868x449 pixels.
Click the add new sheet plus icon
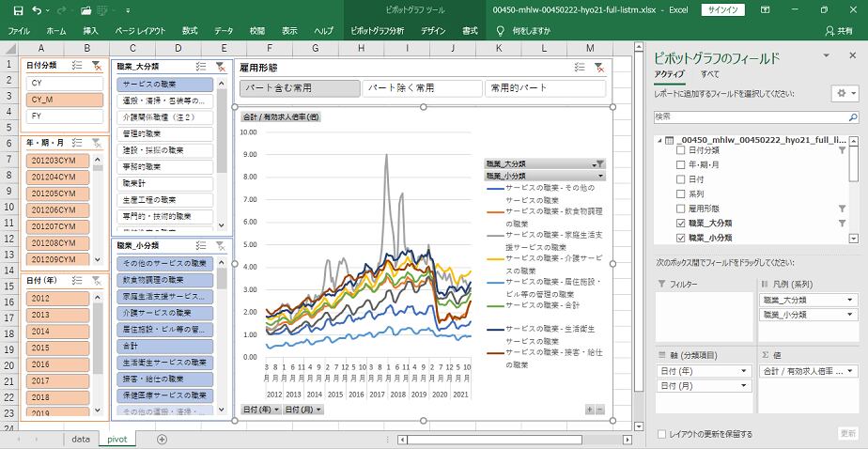coord(162,439)
